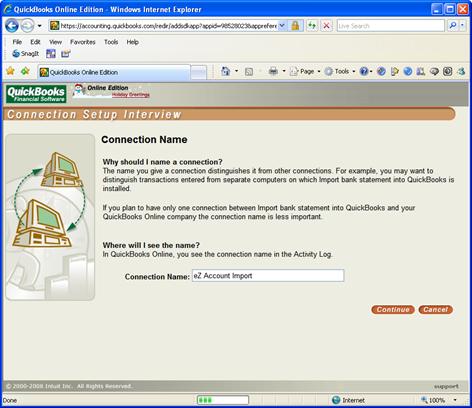Open the recent pages dropdown arrow

click(x=39, y=26)
